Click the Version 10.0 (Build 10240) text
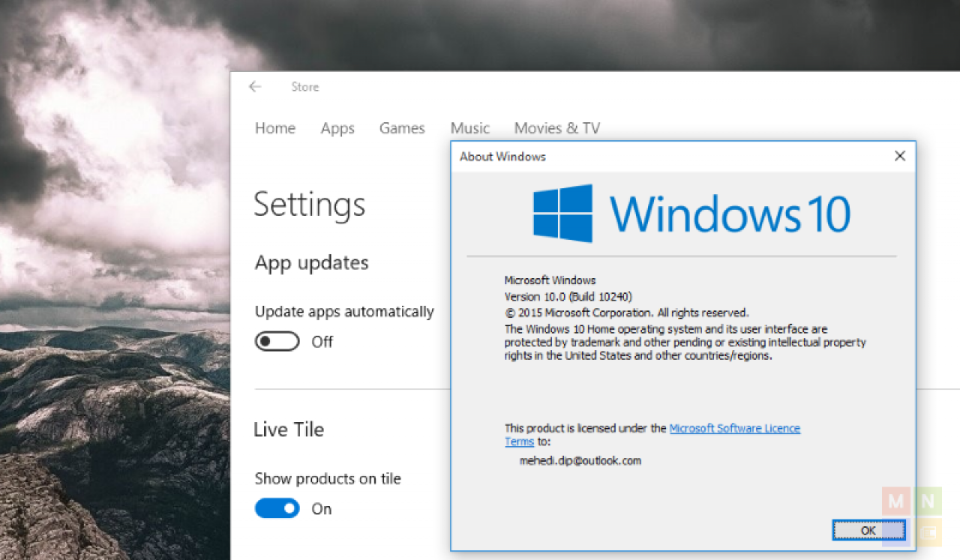960x560 pixels. 568,296
